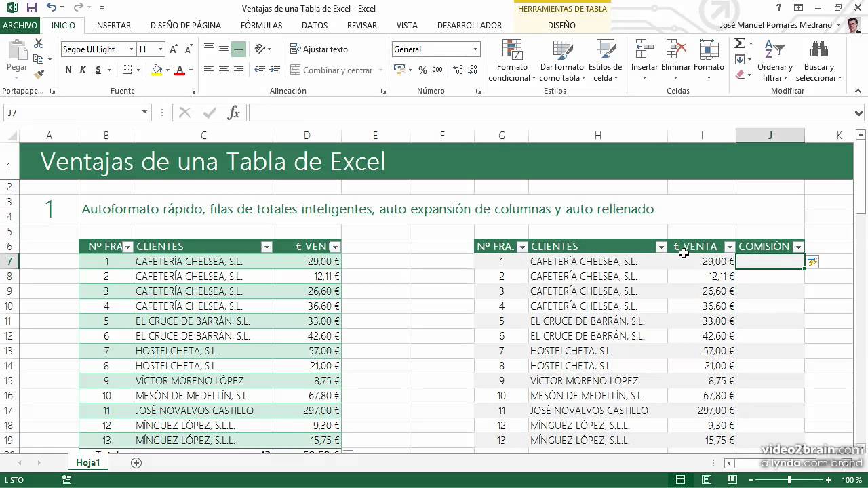
Task: Open Ordenar y filtrar menu
Action: click(x=775, y=60)
